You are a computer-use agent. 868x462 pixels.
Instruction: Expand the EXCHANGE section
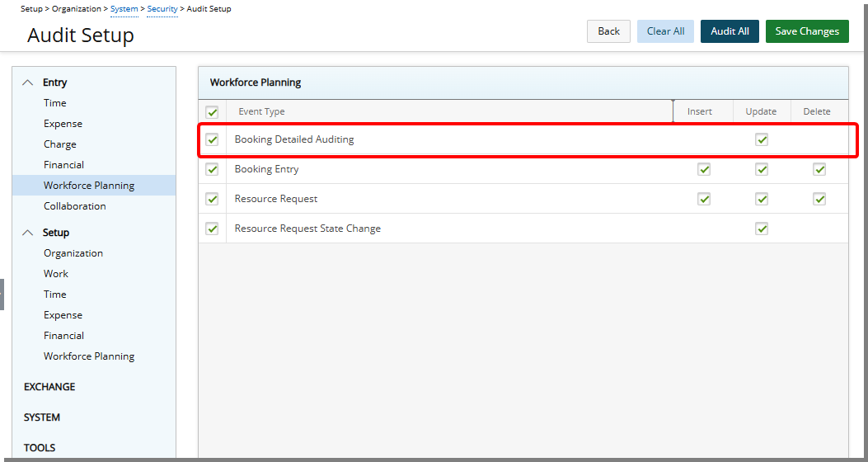coord(49,387)
